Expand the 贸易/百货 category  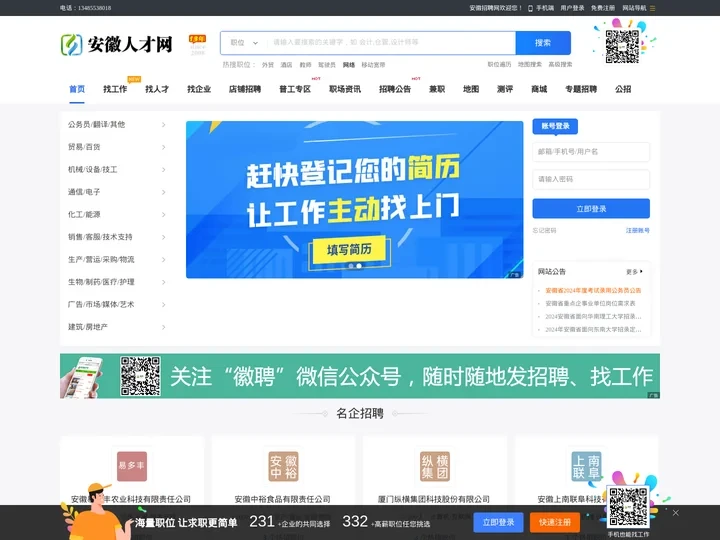click(117, 147)
